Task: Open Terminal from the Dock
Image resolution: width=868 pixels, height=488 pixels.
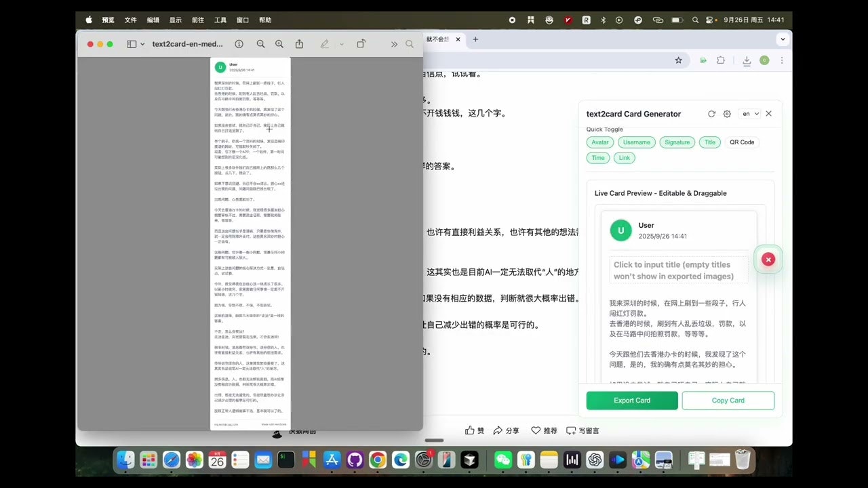Action: 286,460
